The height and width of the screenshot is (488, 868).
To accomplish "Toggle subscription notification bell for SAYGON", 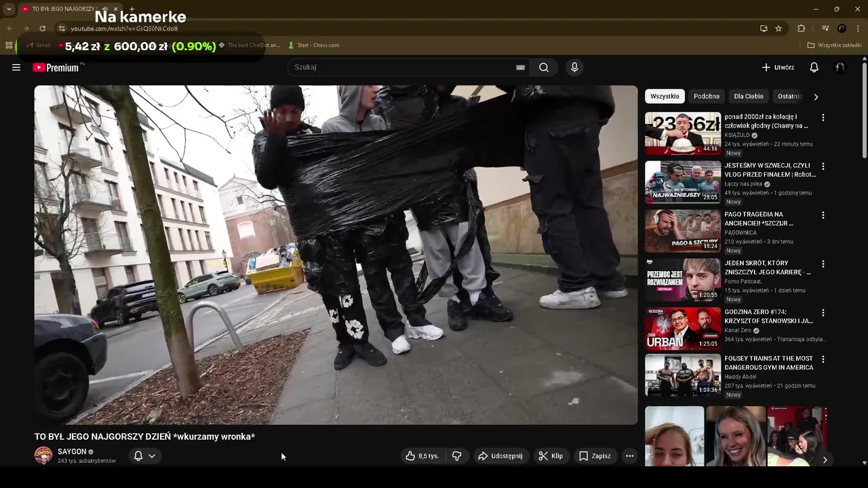I will coord(144,456).
